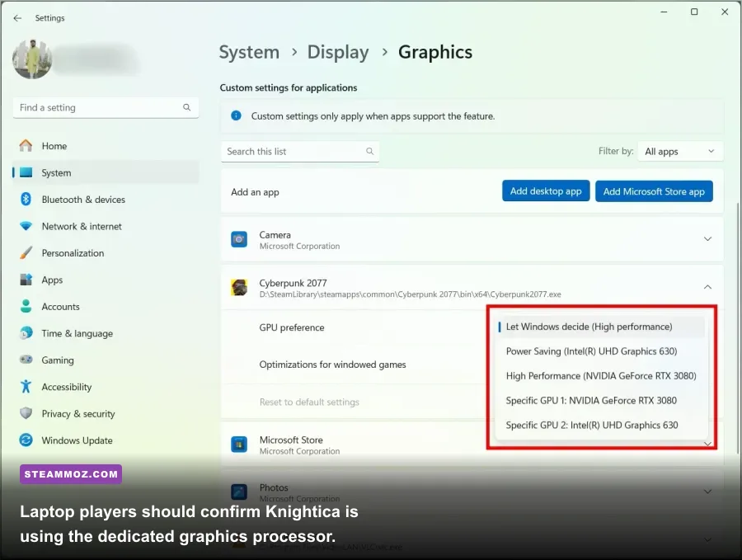
Task: Click the Personalization paintbrush icon
Action: pyautogui.click(x=26, y=252)
